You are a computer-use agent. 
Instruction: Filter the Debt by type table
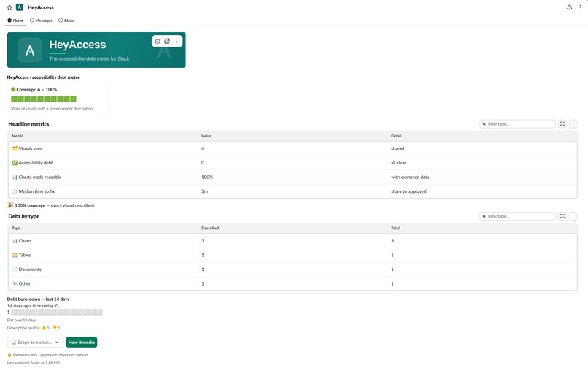[x=517, y=216]
